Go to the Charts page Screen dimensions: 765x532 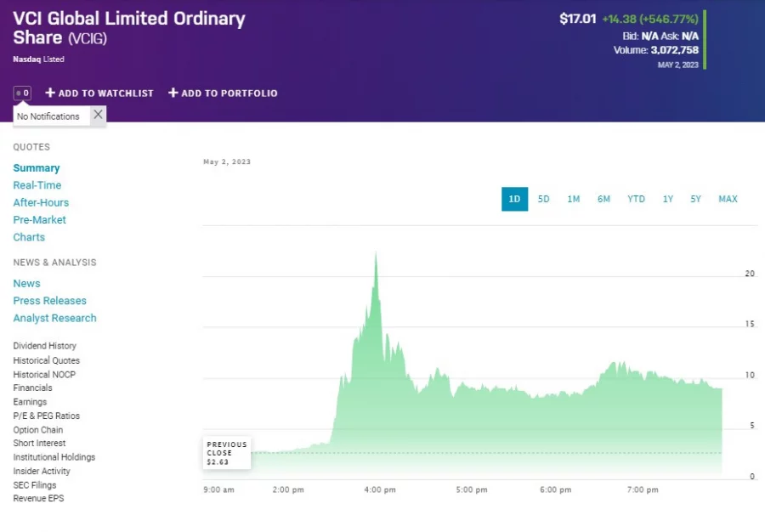pyautogui.click(x=28, y=237)
